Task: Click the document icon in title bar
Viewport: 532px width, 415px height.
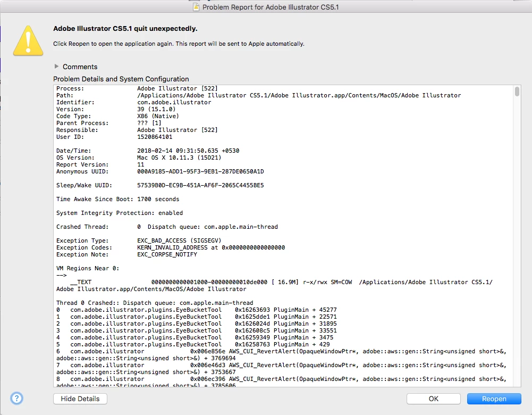Action: click(196, 7)
